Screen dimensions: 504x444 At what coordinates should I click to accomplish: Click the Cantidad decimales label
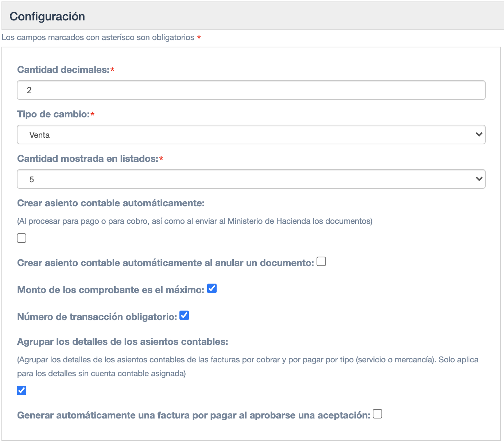(x=63, y=70)
